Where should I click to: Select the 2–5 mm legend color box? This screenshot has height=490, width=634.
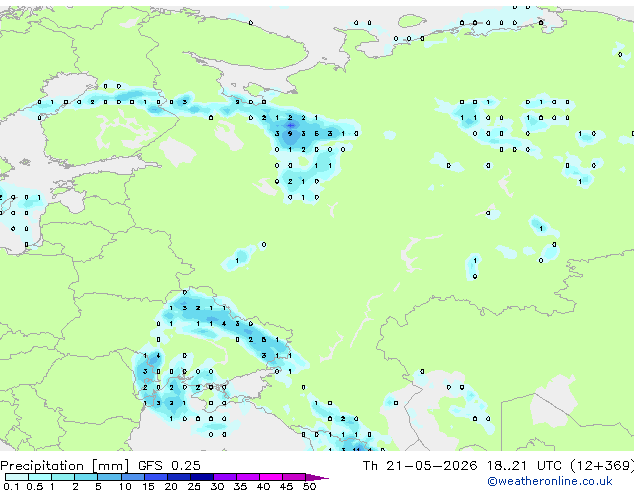pos(86,477)
